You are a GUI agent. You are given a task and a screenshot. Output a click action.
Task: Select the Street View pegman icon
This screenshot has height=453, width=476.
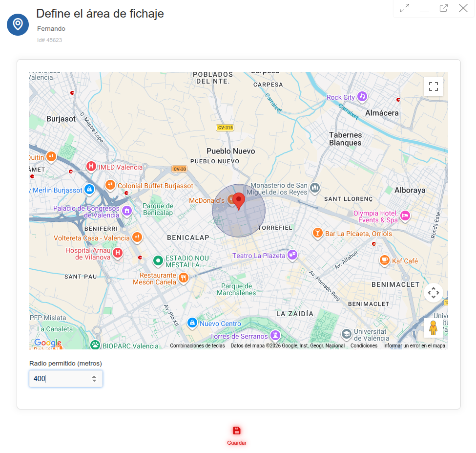tap(433, 328)
